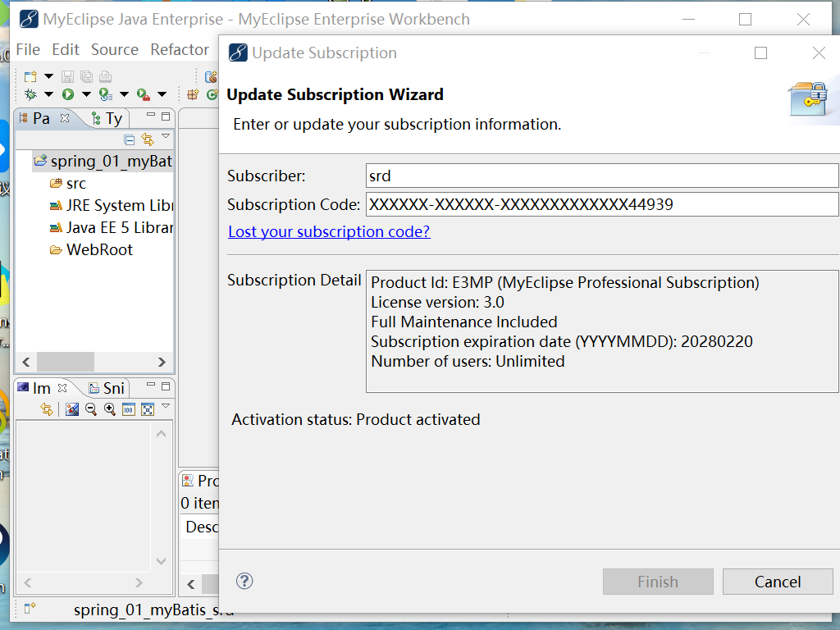Open the New wizard dropdown arrow

pyautogui.click(x=48, y=76)
